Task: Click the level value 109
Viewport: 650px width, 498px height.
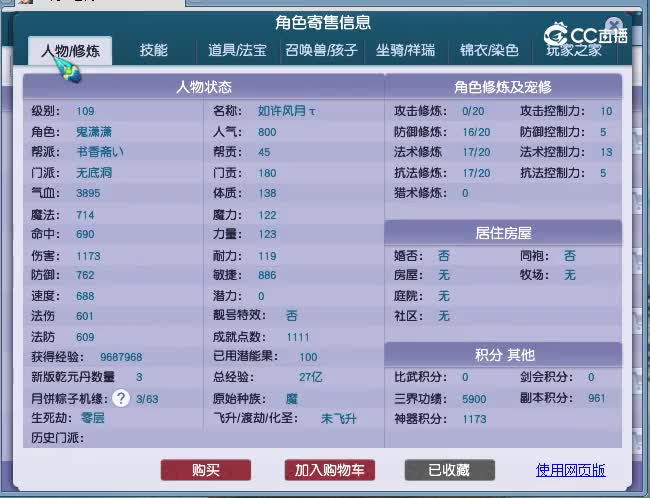Action: (x=85, y=111)
